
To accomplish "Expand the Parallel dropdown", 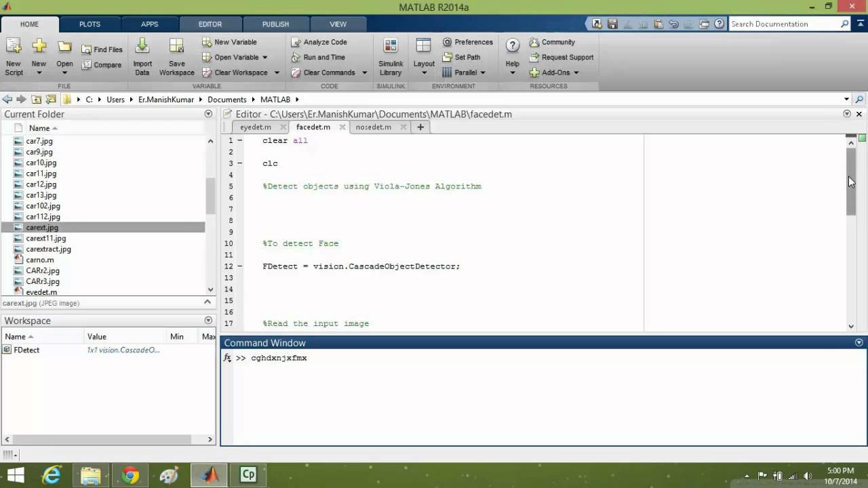I will click(483, 73).
